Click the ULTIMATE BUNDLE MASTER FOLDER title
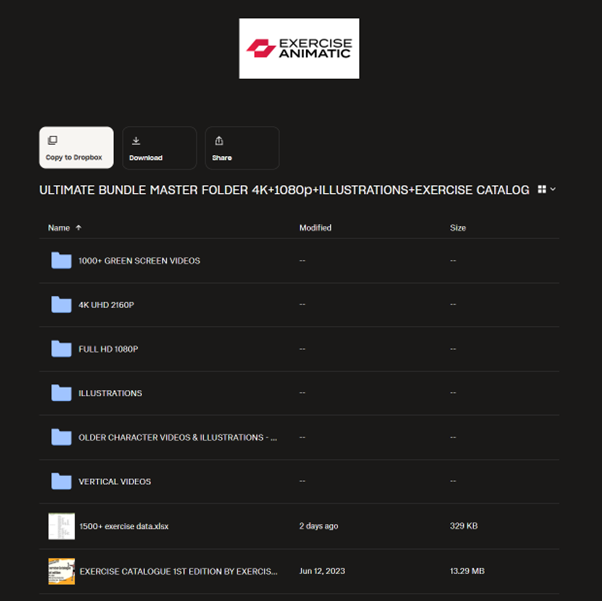 (284, 190)
